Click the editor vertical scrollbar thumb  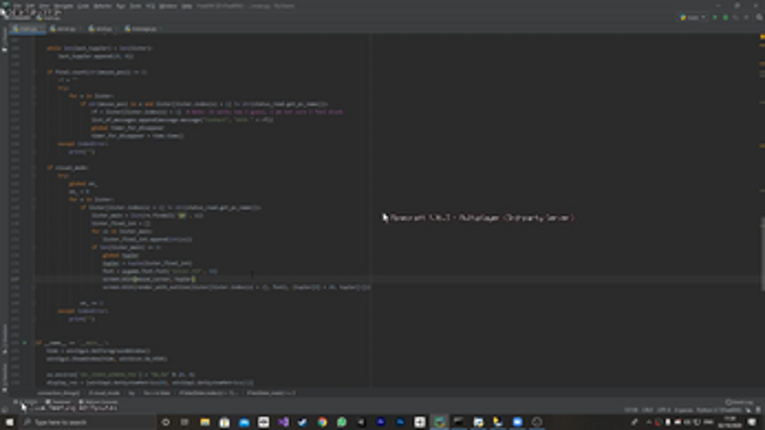(x=762, y=254)
